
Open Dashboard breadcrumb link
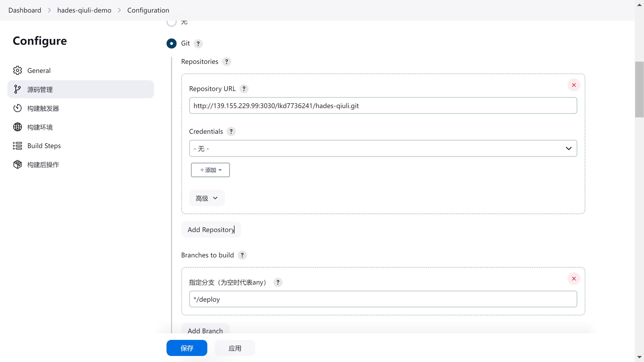coord(25,10)
